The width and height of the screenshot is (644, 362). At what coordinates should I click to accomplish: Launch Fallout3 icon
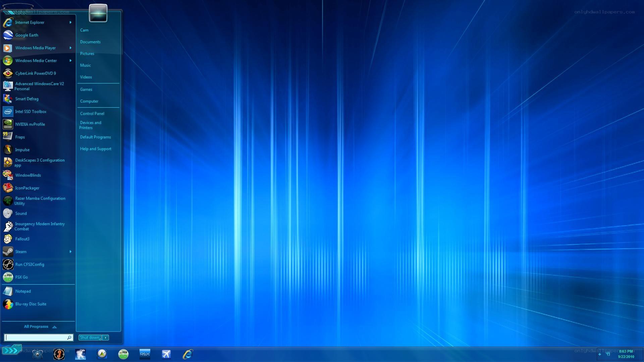pos(8,239)
